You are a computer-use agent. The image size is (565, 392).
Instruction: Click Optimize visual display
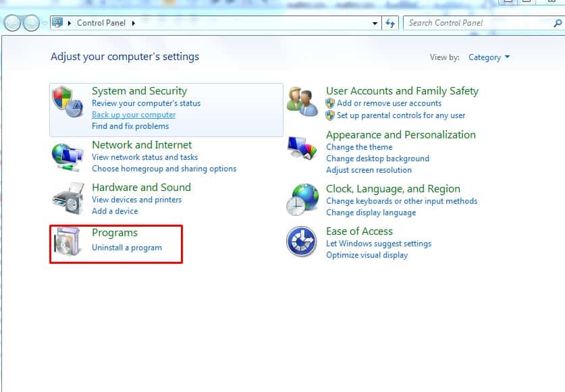pos(367,255)
